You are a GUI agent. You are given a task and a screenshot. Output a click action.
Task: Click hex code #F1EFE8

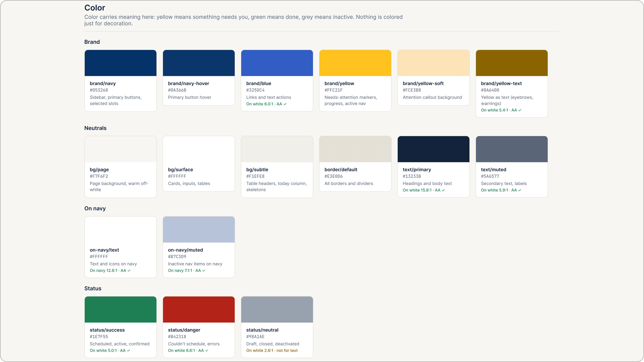tap(255, 176)
